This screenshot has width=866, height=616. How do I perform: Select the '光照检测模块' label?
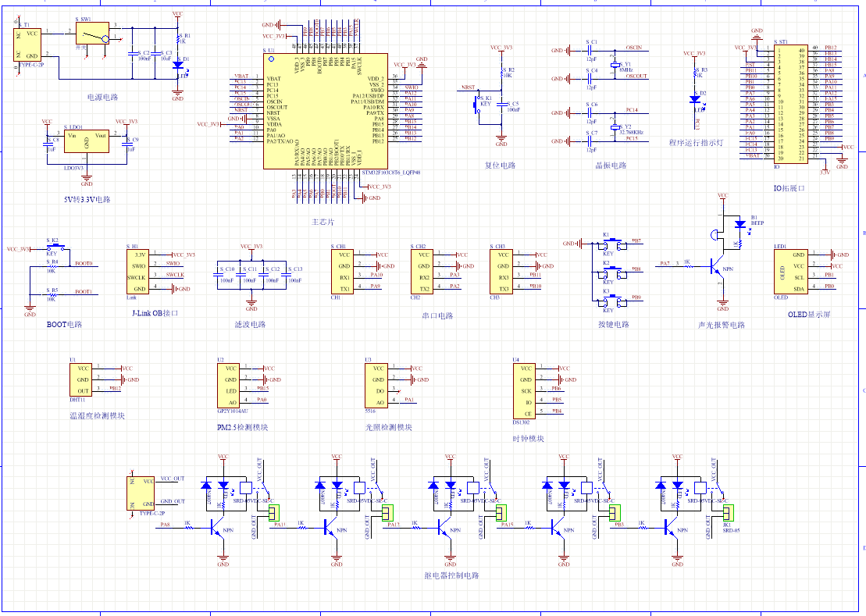click(389, 427)
